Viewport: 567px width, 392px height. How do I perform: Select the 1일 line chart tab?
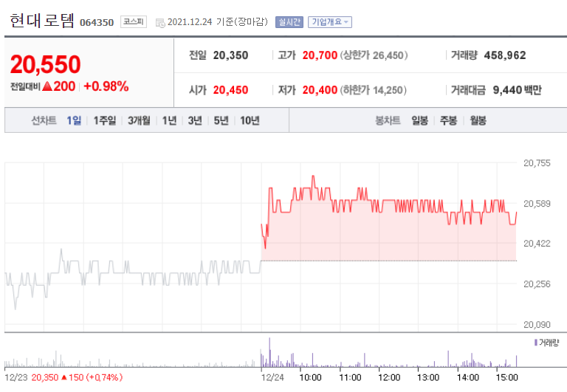74,120
